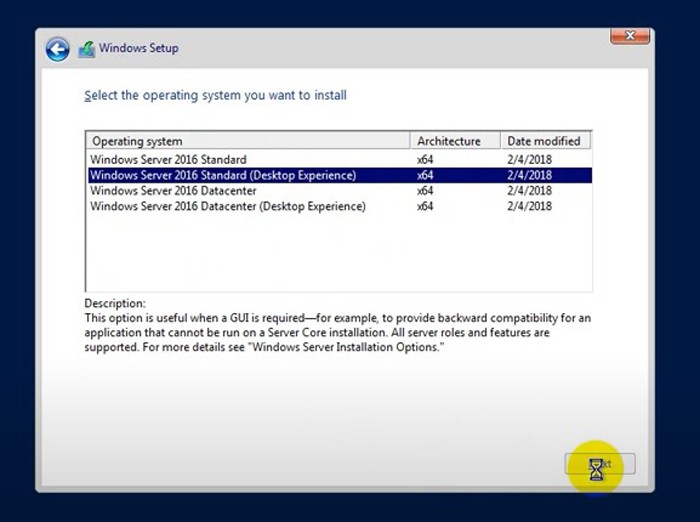Click the 2/4/2018 date in the Standard row
This screenshot has width=700, height=522.
[529, 159]
